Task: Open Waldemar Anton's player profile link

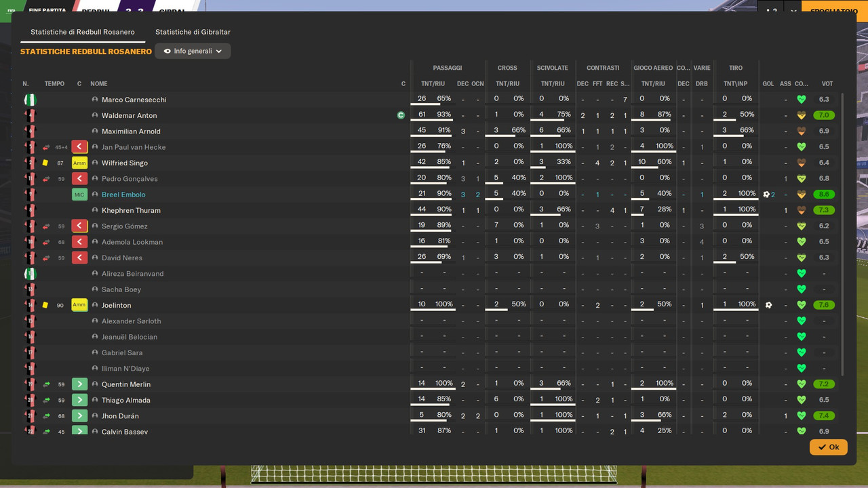Action: click(x=129, y=115)
